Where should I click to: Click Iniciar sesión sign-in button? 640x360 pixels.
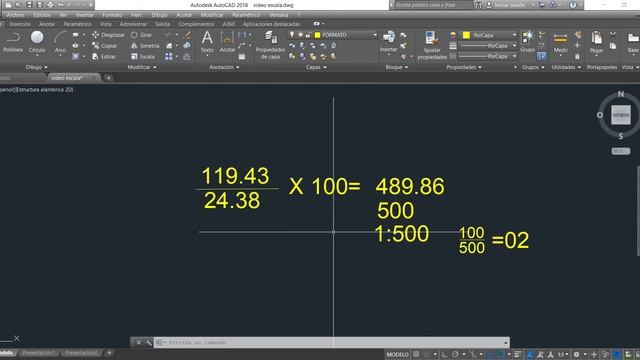[x=509, y=5]
